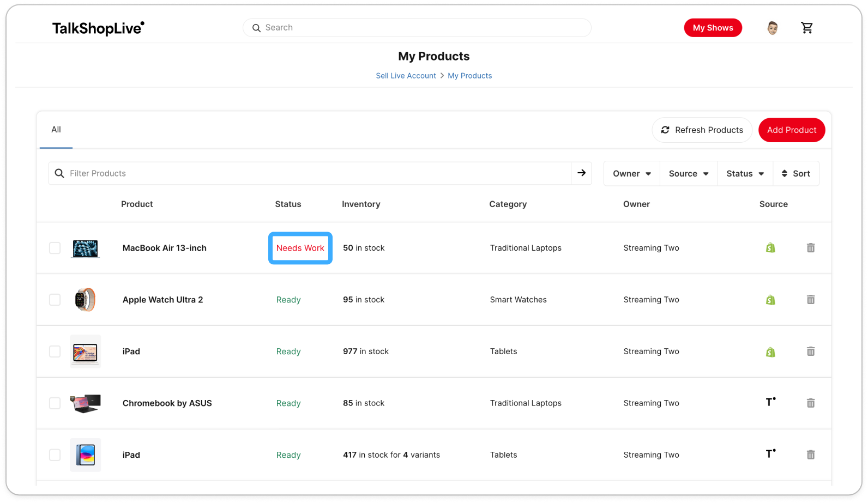Click the Category column header
Screen dimensions: 868x503
[x=508, y=204]
